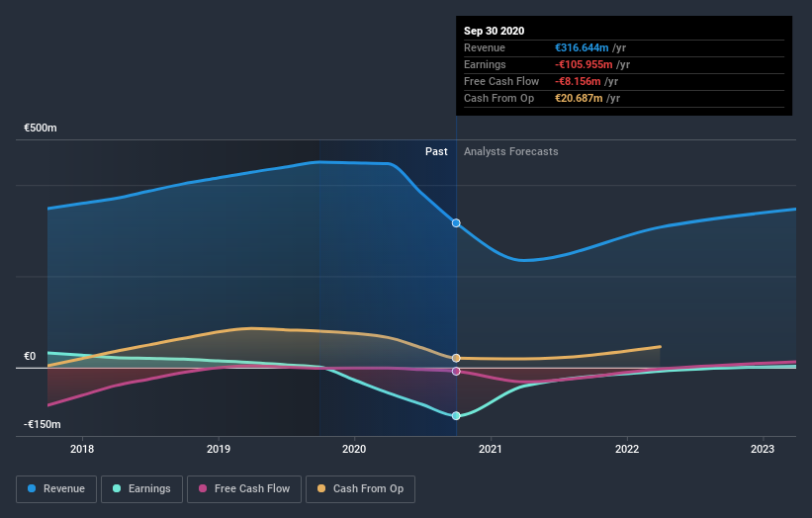Viewport: 812px width, 518px height.
Task: Toggle the Free Cash Flow legend button
Action: [244, 489]
